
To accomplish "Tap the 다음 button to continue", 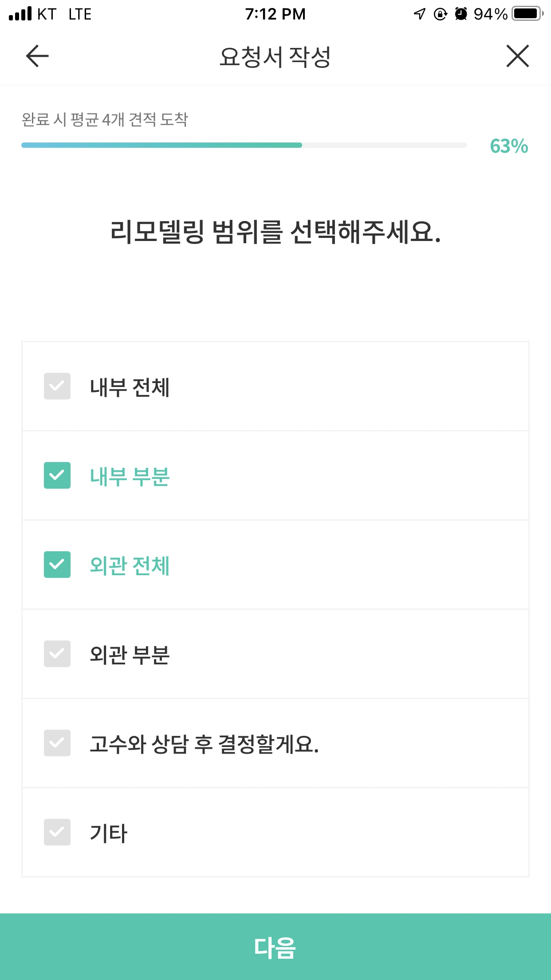I will [275, 947].
